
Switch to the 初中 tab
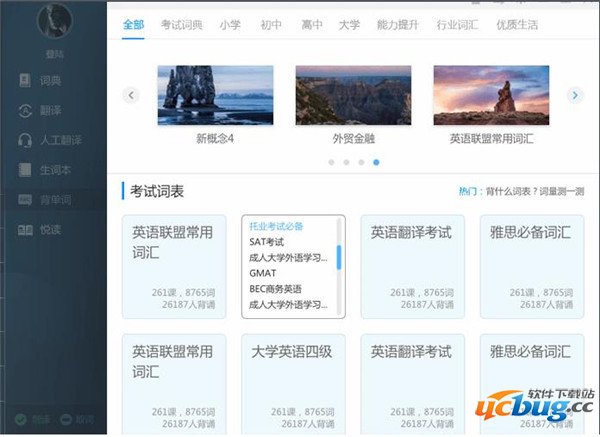pos(271,25)
